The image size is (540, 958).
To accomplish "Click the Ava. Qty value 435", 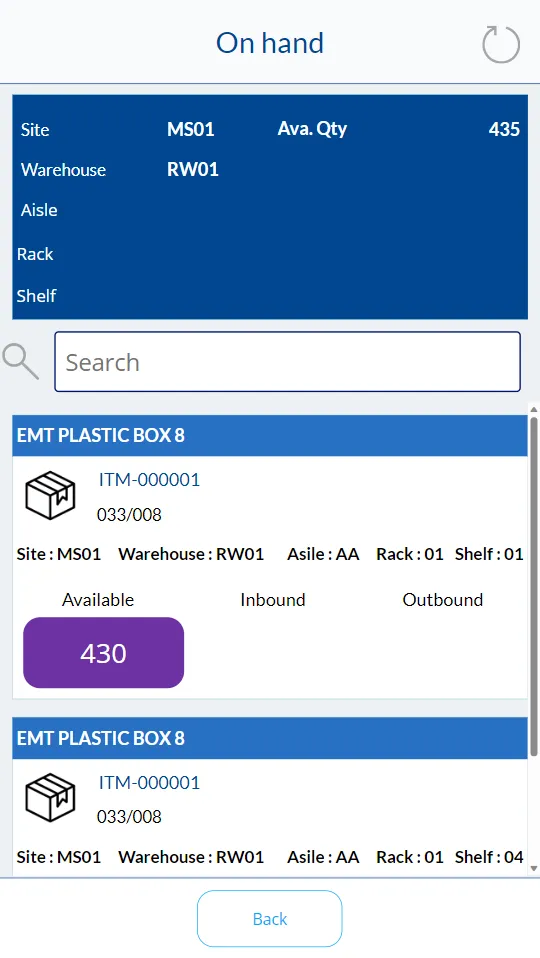I will [504, 129].
